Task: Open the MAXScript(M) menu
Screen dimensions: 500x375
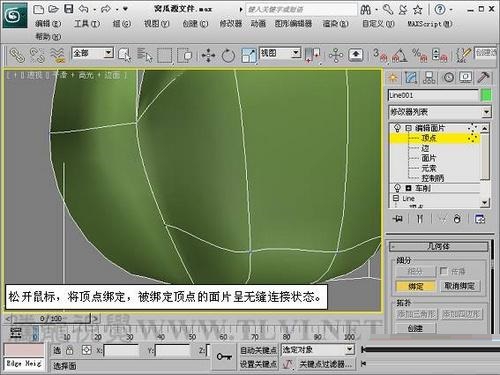Action: click(x=430, y=24)
